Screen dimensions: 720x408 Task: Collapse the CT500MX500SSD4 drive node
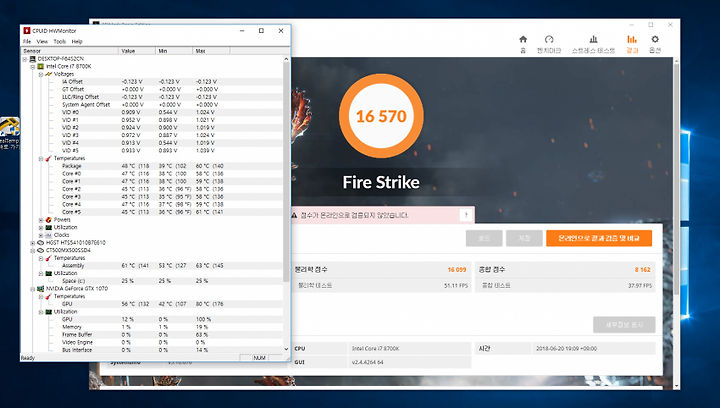[x=33, y=251]
